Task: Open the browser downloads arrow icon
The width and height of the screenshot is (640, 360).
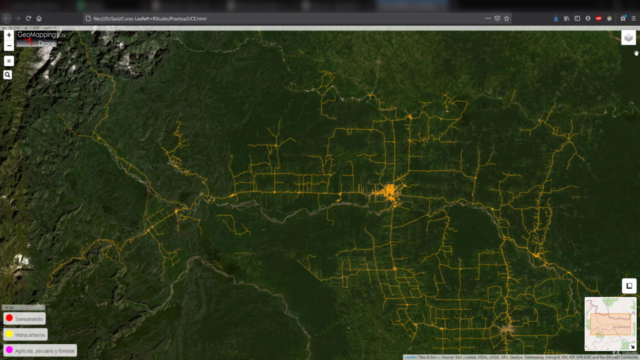Action: tap(556, 18)
